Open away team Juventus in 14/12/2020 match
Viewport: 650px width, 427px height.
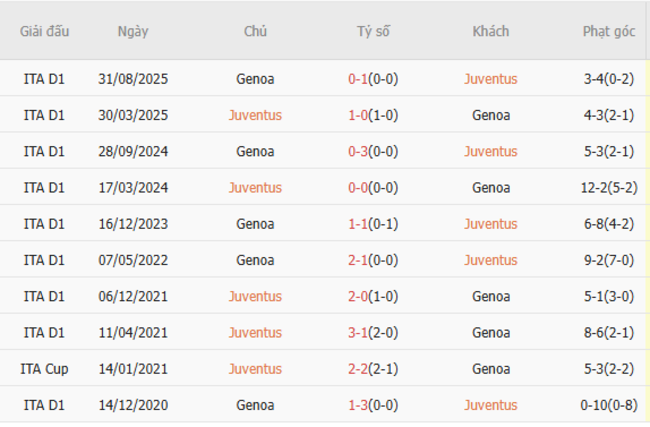click(490, 405)
